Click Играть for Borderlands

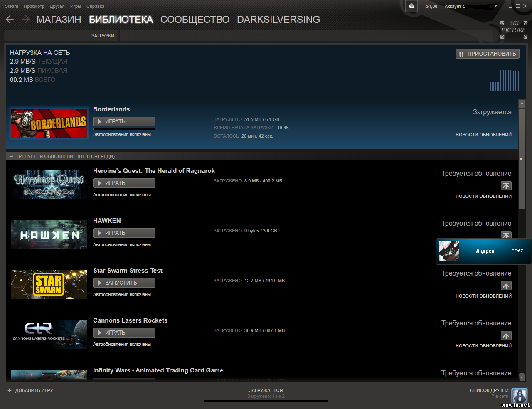click(x=124, y=121)
